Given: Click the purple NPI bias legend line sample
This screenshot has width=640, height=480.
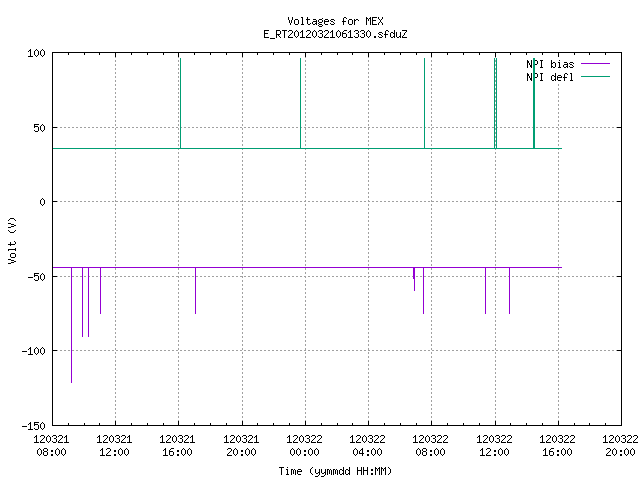Looking at the screenshot, I should click(595, 64).
